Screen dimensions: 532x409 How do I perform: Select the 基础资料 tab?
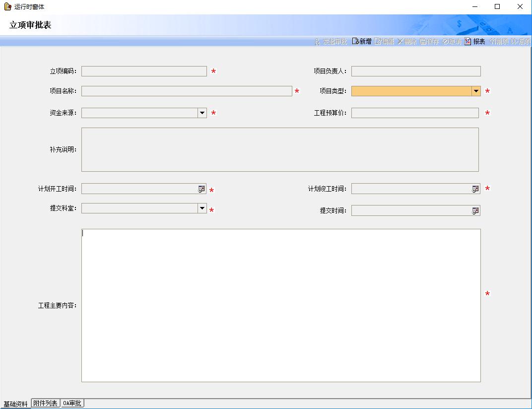click(x=15, y=404)
